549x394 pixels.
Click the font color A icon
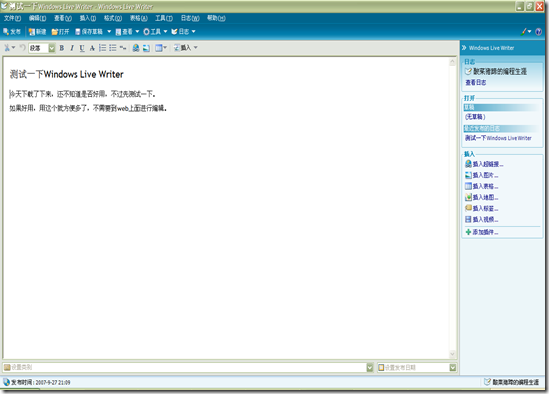pos(92,48)
